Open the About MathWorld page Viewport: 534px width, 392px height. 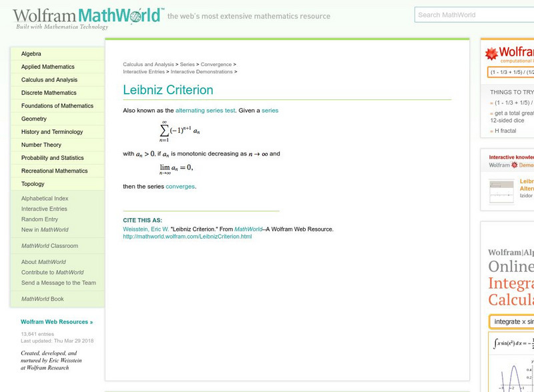tap(43, 262)
